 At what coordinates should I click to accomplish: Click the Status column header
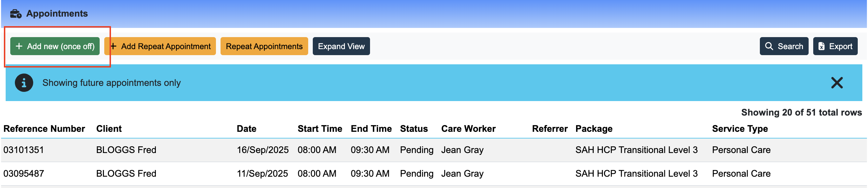pyautogui.click(x=414, y=129)
